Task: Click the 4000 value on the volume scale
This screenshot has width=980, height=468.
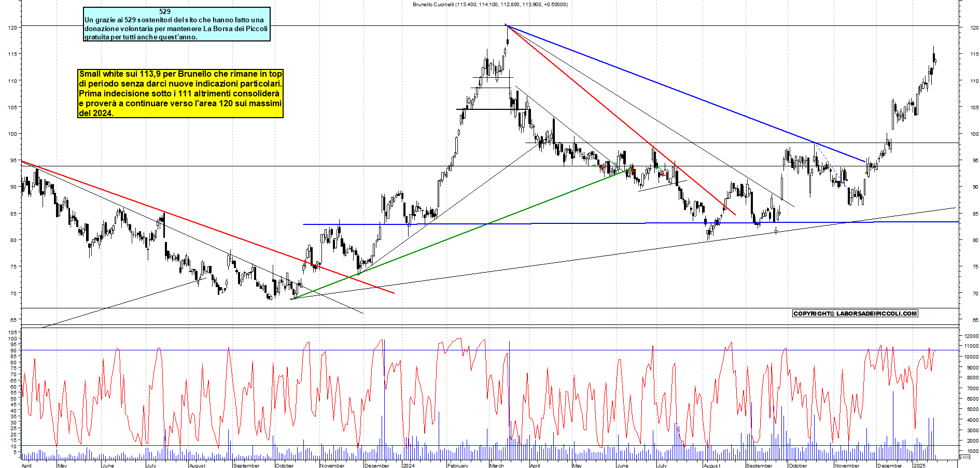Action: coord(972,420)
